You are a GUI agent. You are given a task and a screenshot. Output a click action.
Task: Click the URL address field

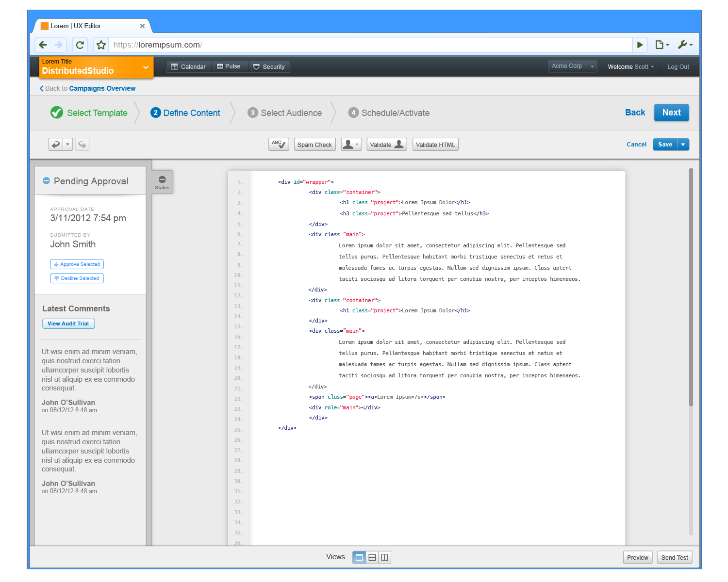(x=371, y=45)
